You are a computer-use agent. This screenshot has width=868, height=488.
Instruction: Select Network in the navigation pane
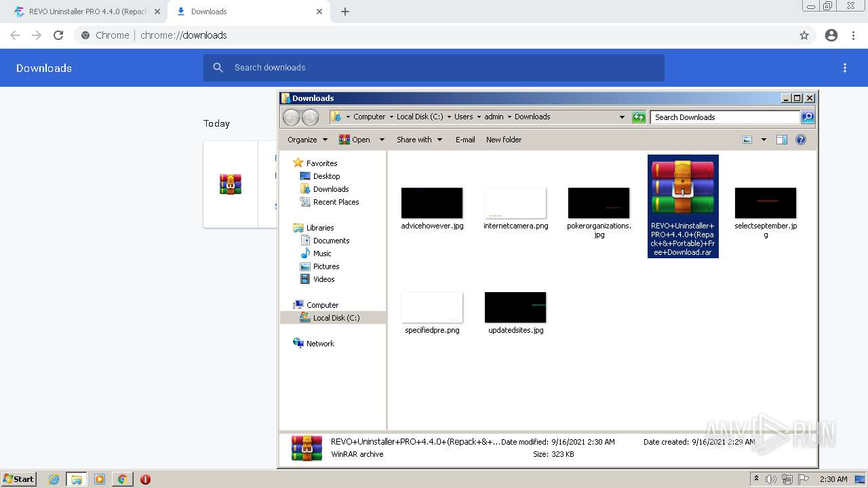pyautogui.click(x=320, y=344)
